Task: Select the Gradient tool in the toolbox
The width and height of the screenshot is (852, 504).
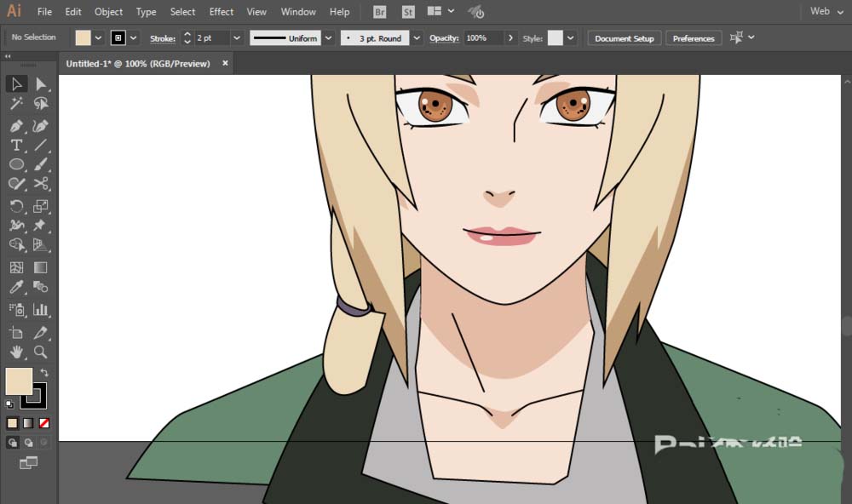Action: point(41,267)
